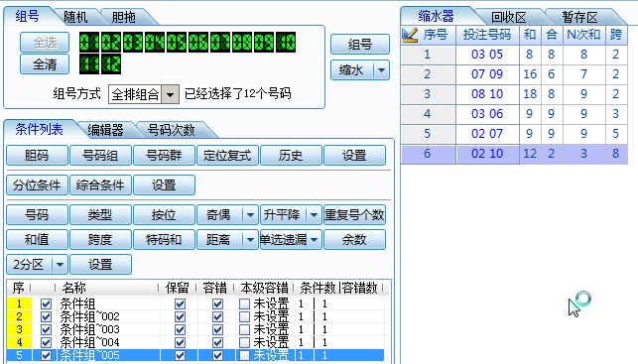Select result row with numbers 03 05

coord(514,55)
